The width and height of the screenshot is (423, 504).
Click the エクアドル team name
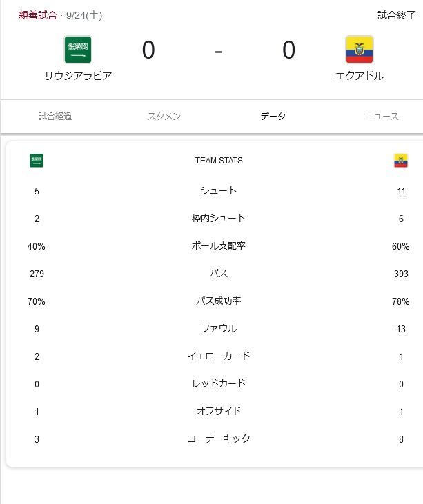[359, 76]
